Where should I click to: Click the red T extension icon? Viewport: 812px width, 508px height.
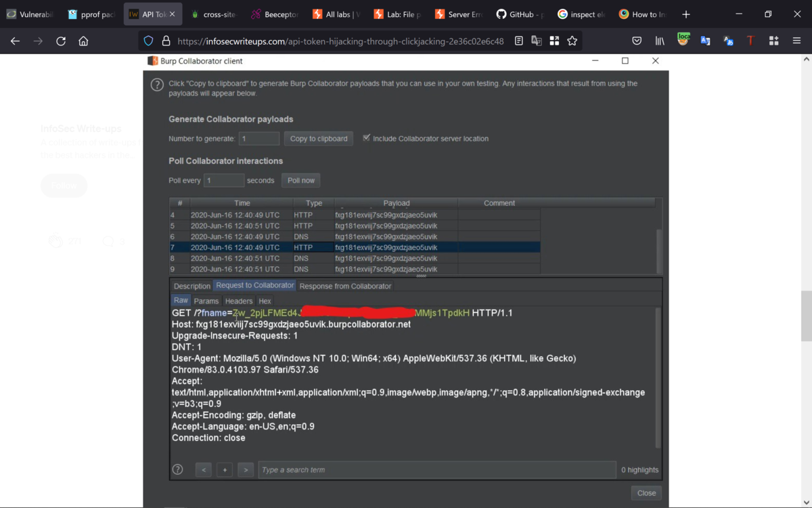tap(750, 41)
